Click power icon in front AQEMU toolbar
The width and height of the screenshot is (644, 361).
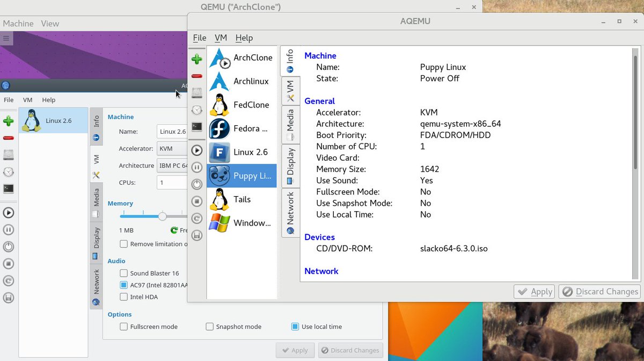click(x=197, y=184)
